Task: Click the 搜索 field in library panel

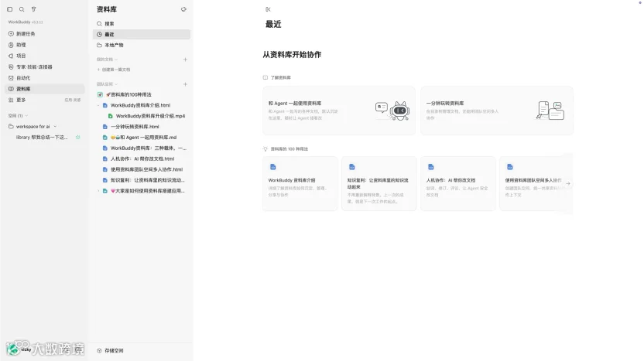Action: [142, 24]
